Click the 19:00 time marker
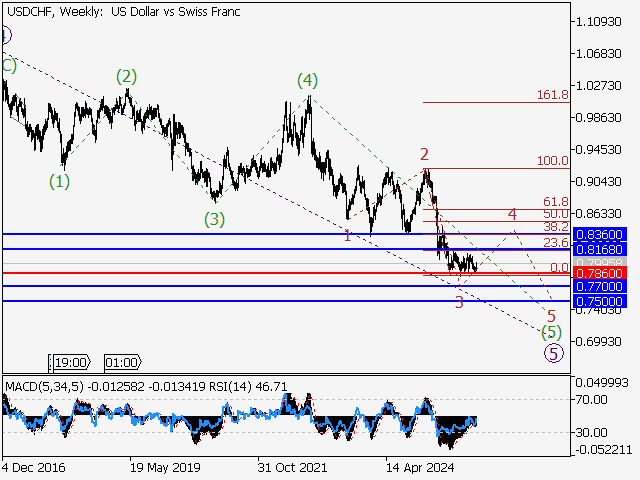The image size is (640, 480). (x=70, y=362)
